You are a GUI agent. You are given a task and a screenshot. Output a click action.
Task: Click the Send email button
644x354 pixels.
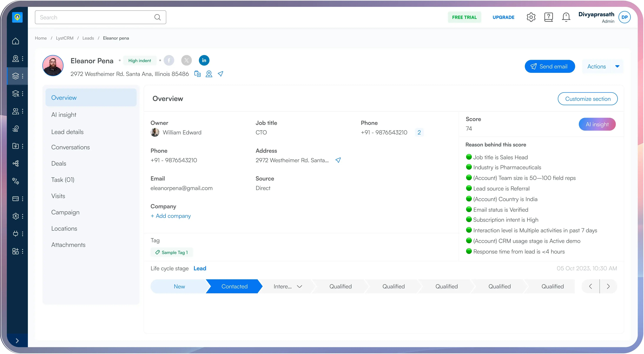(550, 67)
